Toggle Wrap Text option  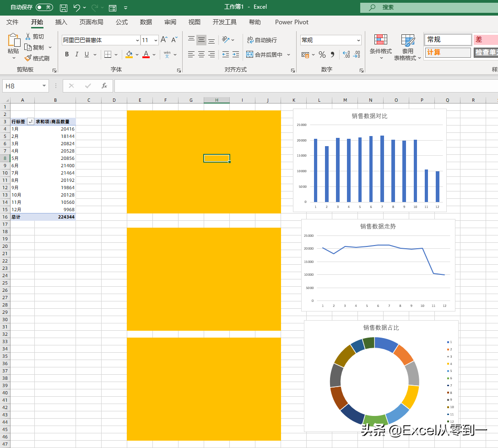pyautogui.click(x=262, y=40)
